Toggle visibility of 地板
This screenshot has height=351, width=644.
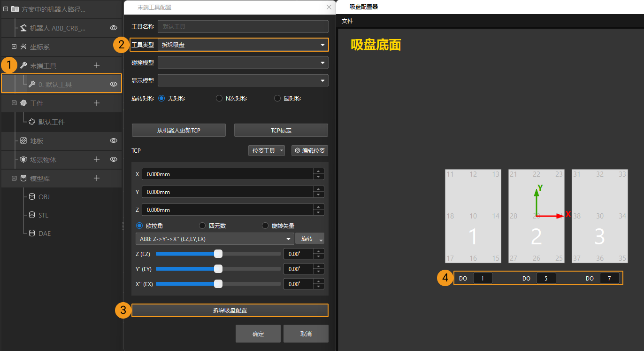tap(113, 140)
